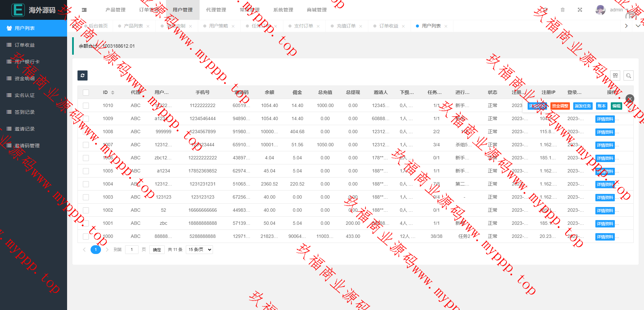Click the table search magnifier icon

click(x=629, y=76)
